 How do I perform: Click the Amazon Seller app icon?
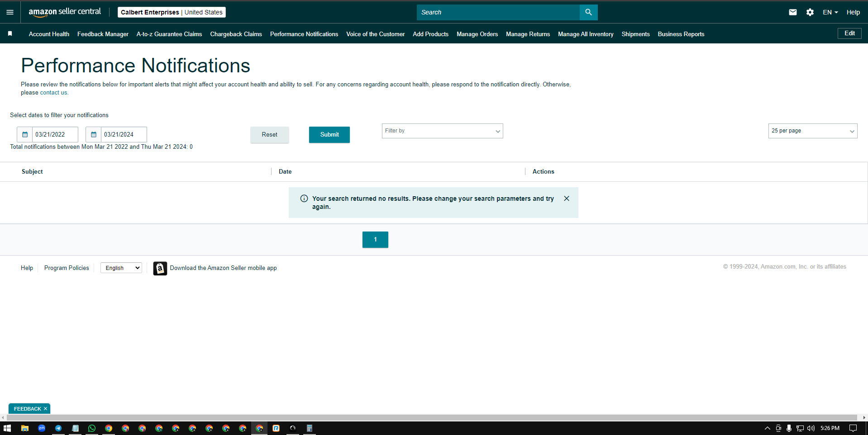pyautogui.click(x=160, y=268)
